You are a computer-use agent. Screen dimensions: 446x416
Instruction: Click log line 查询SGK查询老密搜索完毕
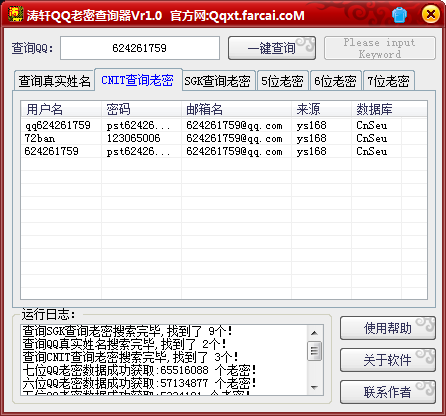click(x=127, y=331)
